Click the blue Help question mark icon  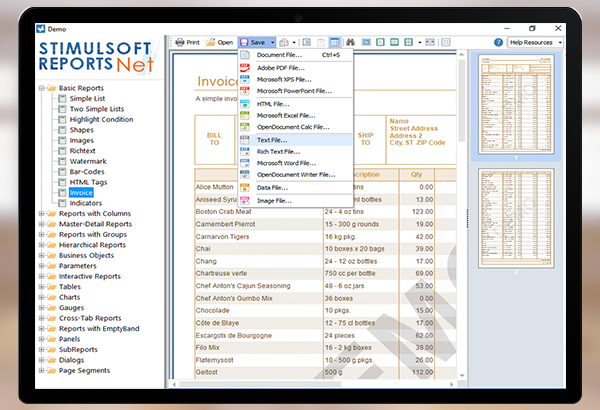(498, 42)
